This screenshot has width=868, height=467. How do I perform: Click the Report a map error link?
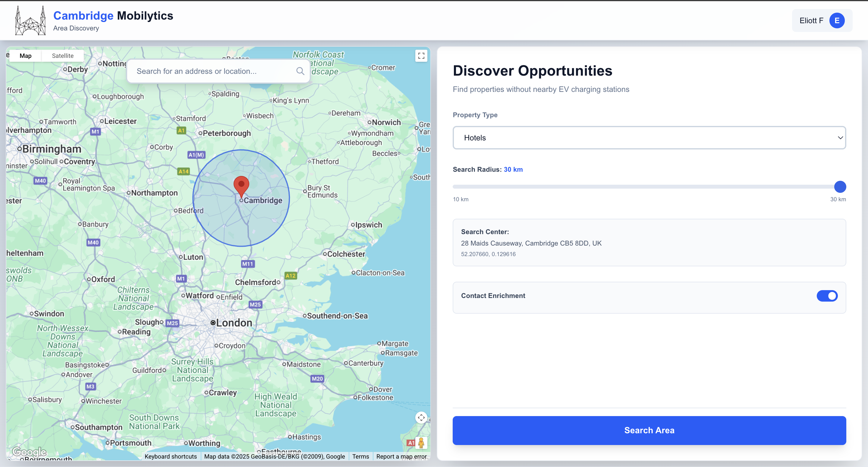401,456
